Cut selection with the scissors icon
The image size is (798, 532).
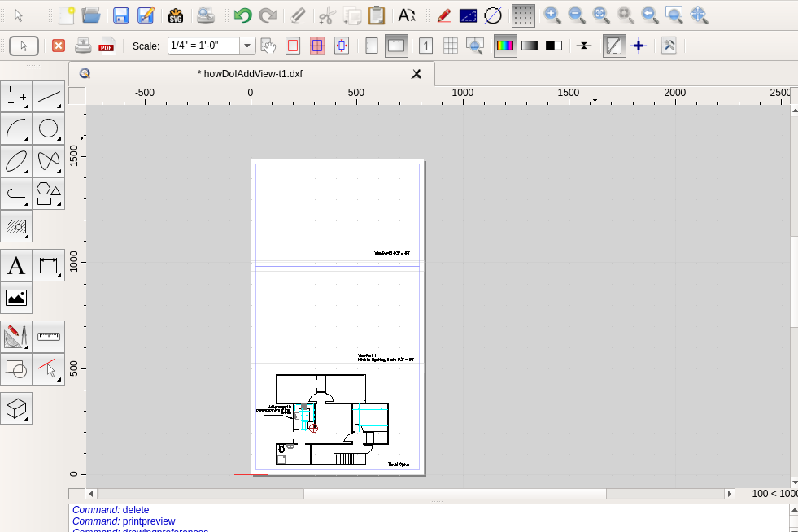[327, 15]
